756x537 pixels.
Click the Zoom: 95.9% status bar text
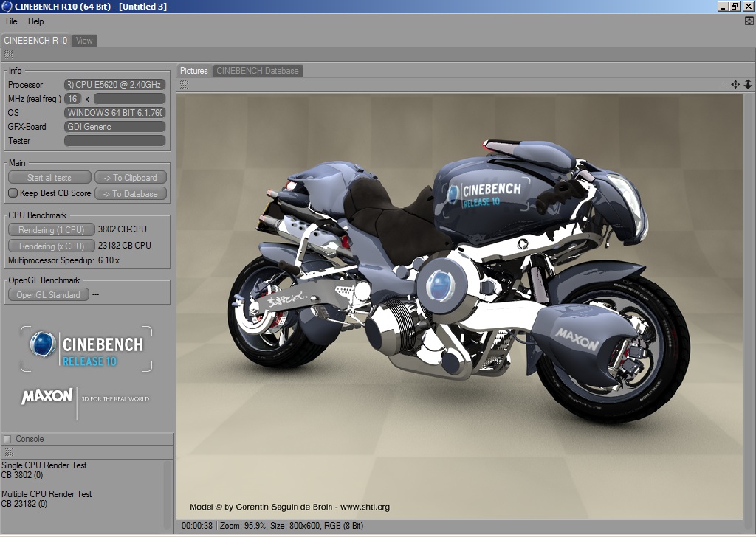[x=243, y=526]
